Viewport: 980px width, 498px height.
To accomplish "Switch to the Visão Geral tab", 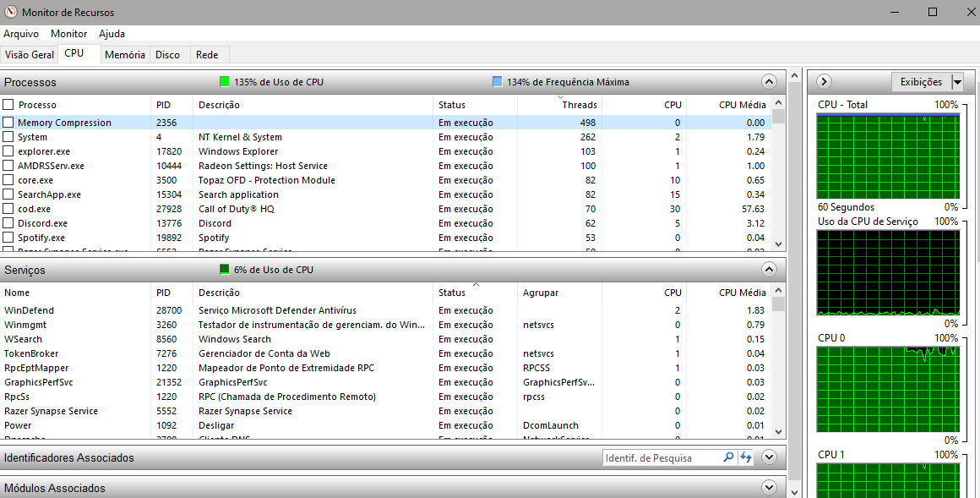I will point(30,54).
